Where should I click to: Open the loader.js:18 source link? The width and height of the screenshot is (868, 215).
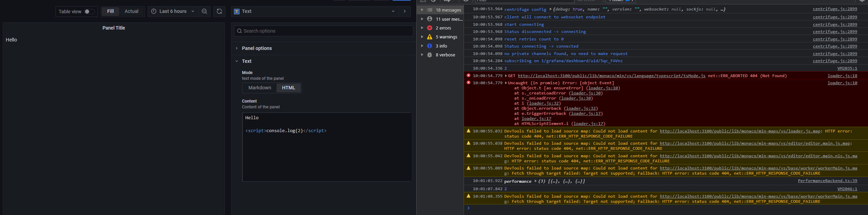842,76
